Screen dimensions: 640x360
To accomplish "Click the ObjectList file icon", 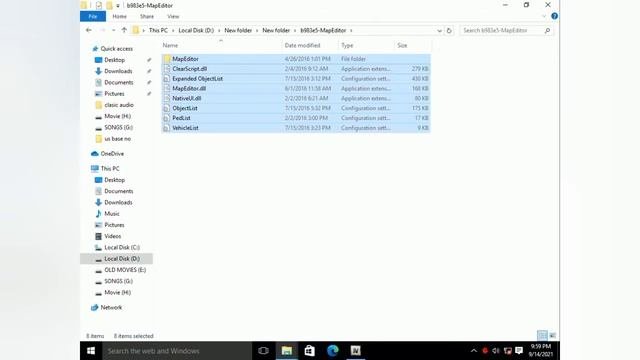I will 167,108.
